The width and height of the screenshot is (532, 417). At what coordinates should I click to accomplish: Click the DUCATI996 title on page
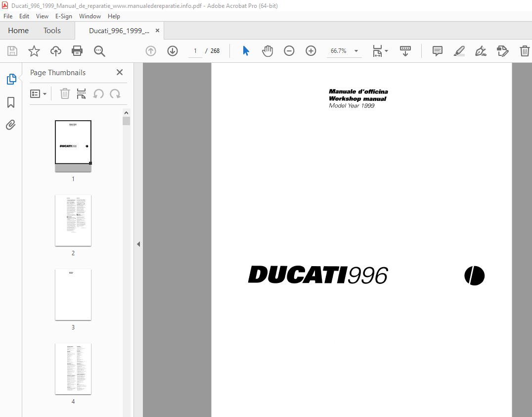click(318, 275)
